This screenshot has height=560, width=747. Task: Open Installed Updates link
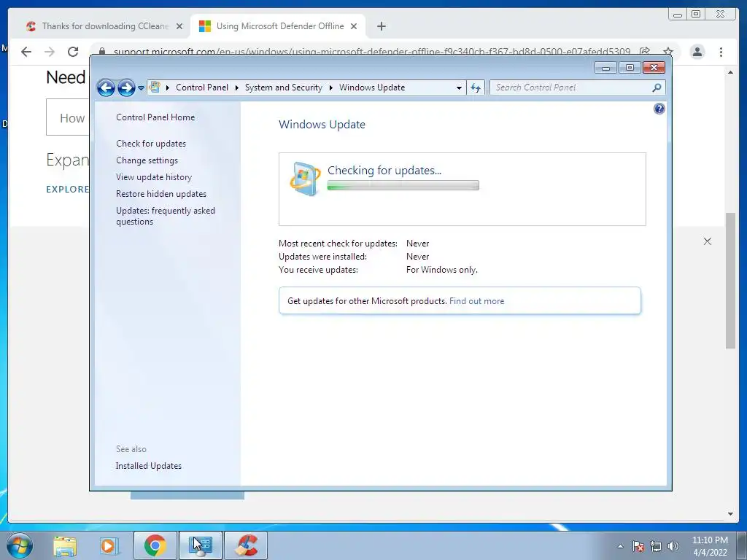pos(149,466)
